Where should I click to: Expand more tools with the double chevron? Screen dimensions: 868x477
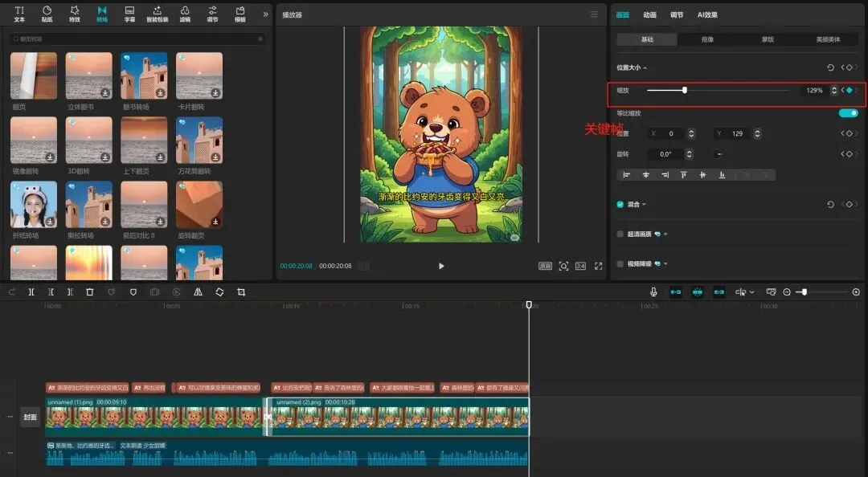266,14
